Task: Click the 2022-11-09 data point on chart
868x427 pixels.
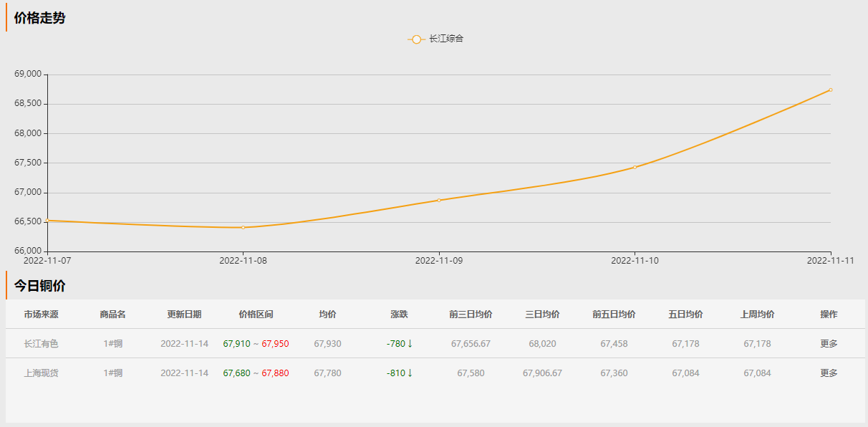Action: click(439, 200)
